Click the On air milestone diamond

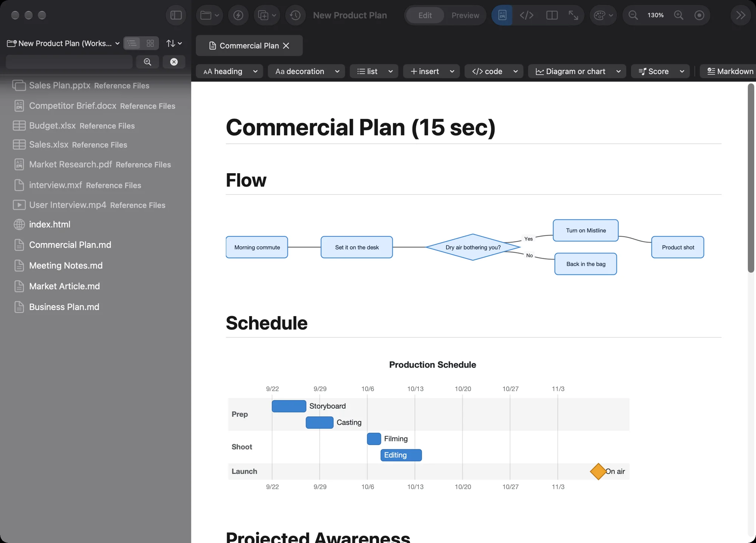[598, 471]
